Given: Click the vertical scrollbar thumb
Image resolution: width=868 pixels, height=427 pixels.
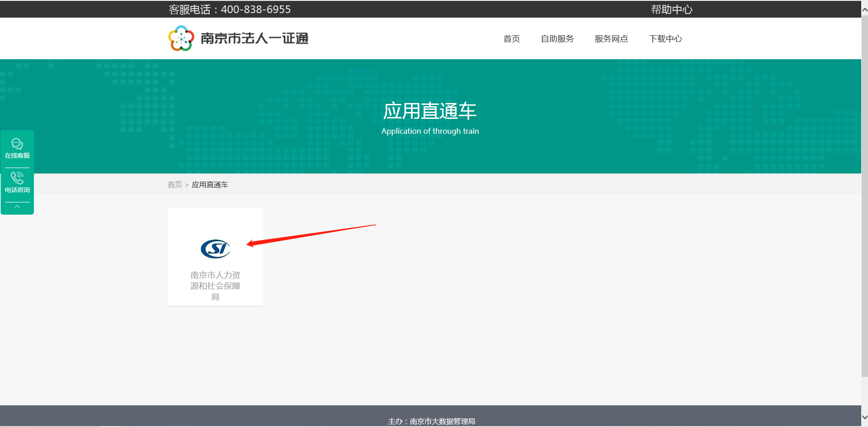Looking at the screenshot, I should [864, 194].
